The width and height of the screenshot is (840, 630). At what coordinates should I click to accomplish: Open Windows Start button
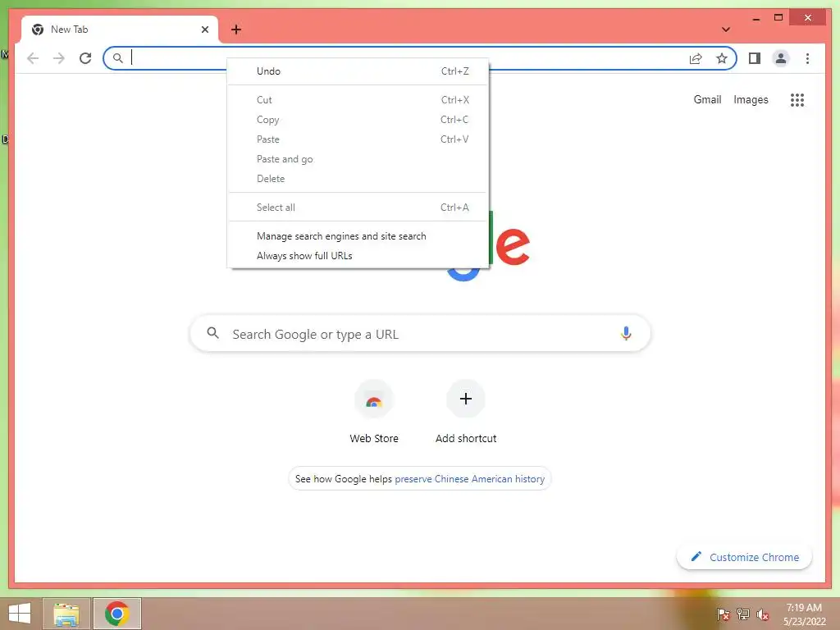(x=20, y=614)
